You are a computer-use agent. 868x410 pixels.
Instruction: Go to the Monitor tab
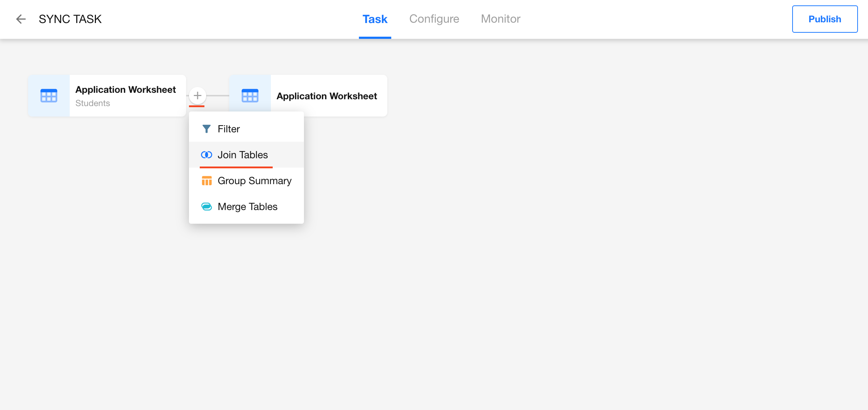point(500,19)
